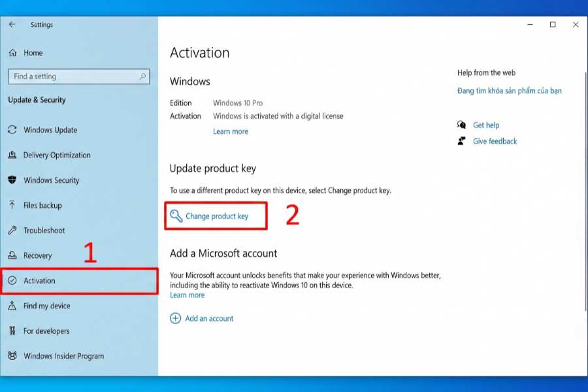
Task: Click Learn more under Add a Microsoft account
Action: (187, 295)
